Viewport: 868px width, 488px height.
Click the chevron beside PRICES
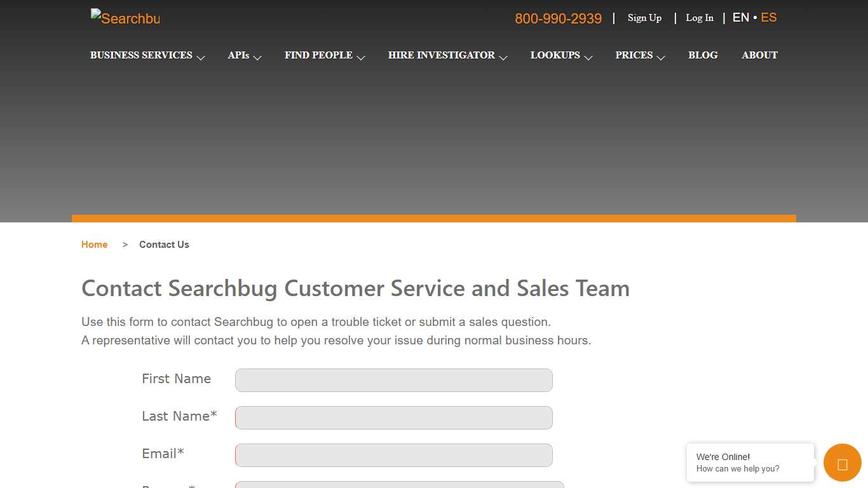click(661, 58)
